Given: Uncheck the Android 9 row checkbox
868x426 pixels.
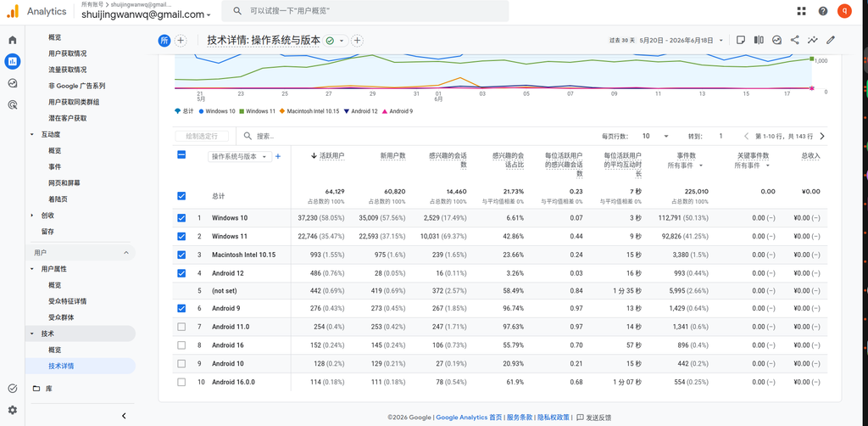Looking at the screenshot, I should 181,309.
